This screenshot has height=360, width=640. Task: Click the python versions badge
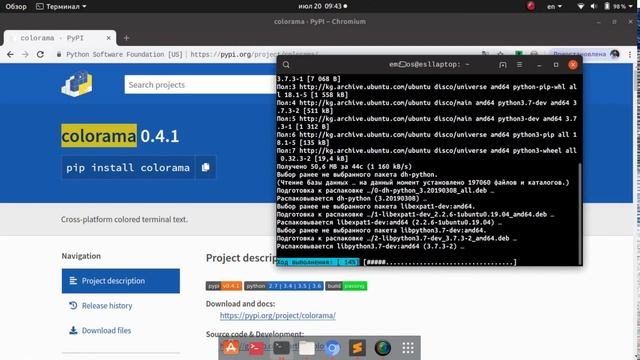click(284, 286)
